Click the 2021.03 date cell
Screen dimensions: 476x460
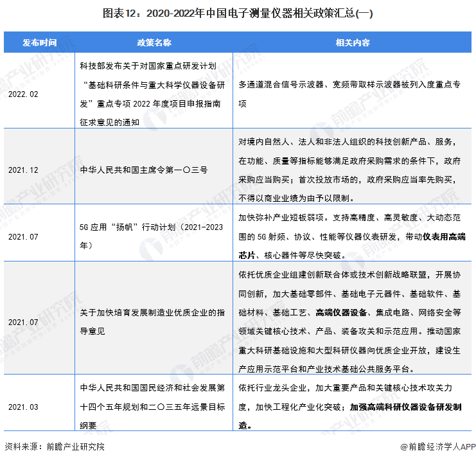click(x=23, y=407)
